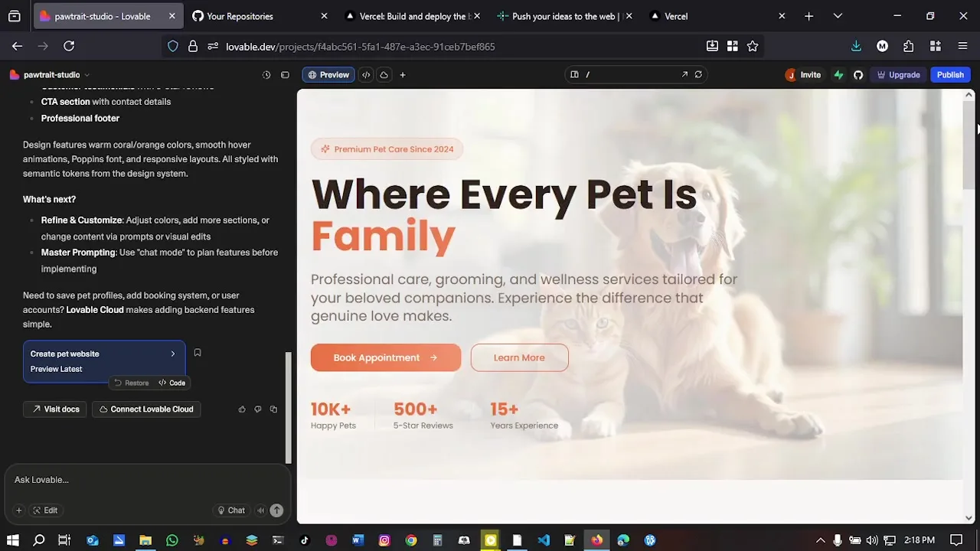Click the Upgrade button
The width and height of the screenshot is (980, 551).
(x=898, y=75)
